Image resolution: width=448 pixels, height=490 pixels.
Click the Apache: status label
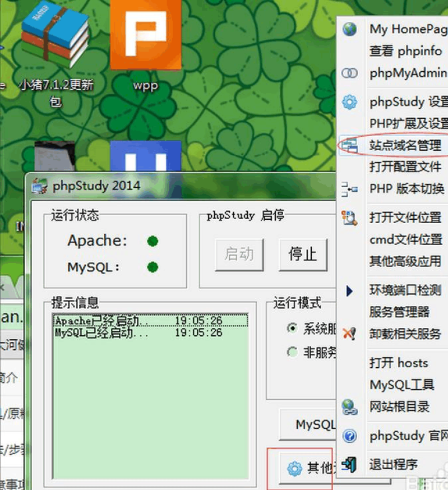click(98, 241)
